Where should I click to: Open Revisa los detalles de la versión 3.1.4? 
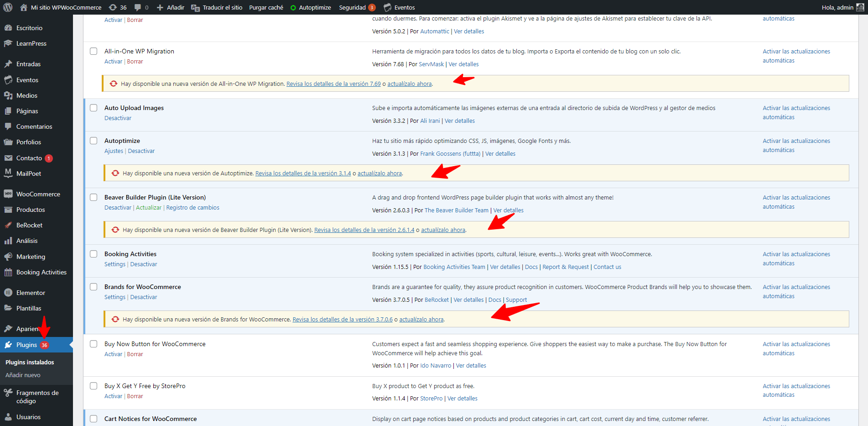click(303, 173)
